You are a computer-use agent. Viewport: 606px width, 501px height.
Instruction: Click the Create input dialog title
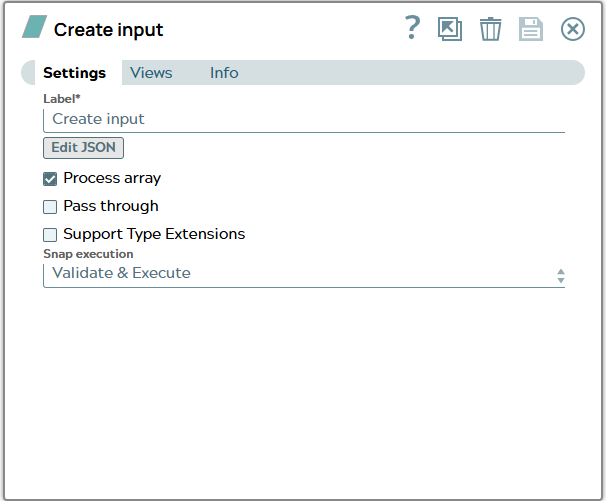(x=109, y=30)
